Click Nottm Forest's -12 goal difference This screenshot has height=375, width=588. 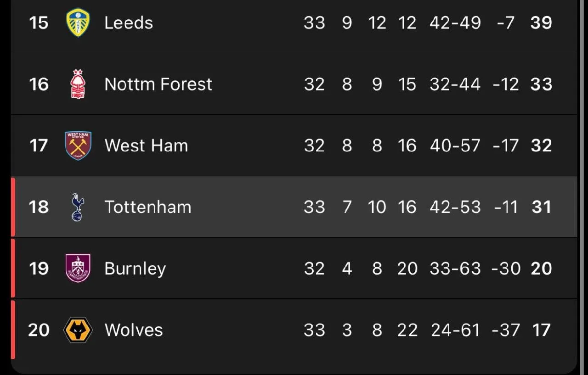point(506,84)
